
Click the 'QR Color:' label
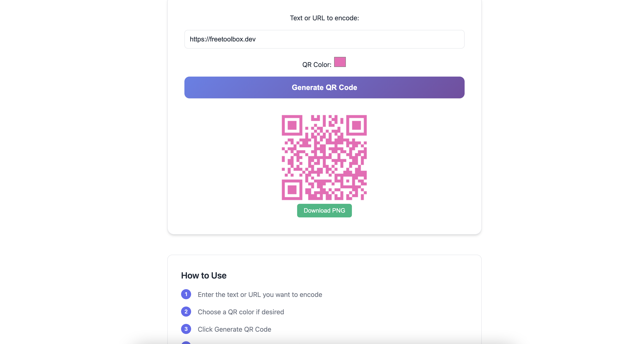[317, 64]
